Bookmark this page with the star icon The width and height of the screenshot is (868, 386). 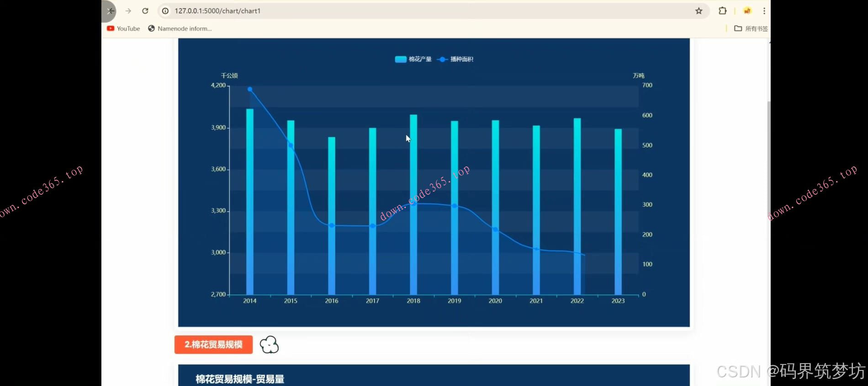[699, 11]
